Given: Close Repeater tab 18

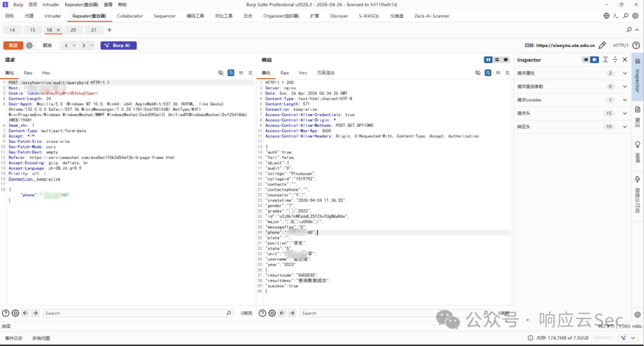Looking at the screenshot, I should 58,30.
